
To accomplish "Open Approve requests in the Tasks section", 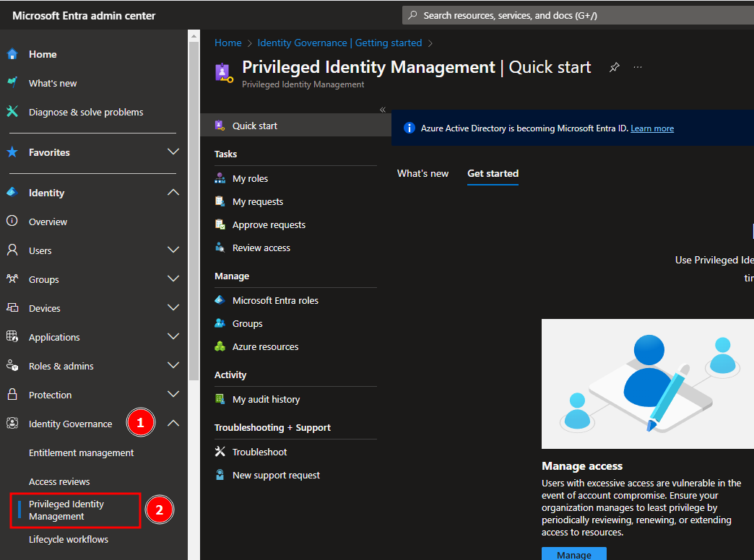I will tap(267, 224).
